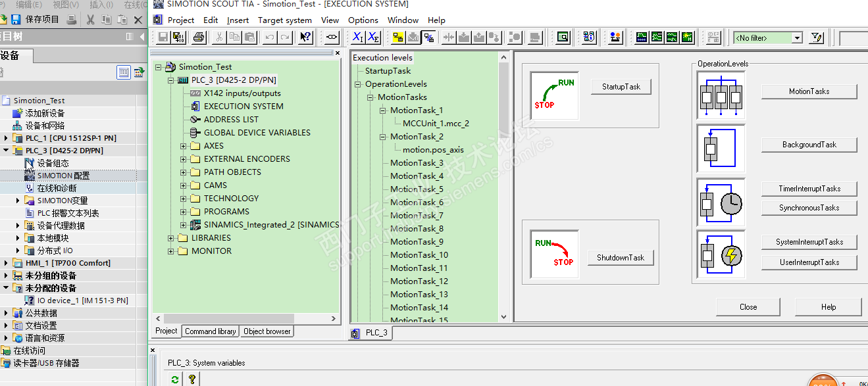868x386 pixels.
Task: Click the yellow help icon in System variables
Action: pos(191,379)
